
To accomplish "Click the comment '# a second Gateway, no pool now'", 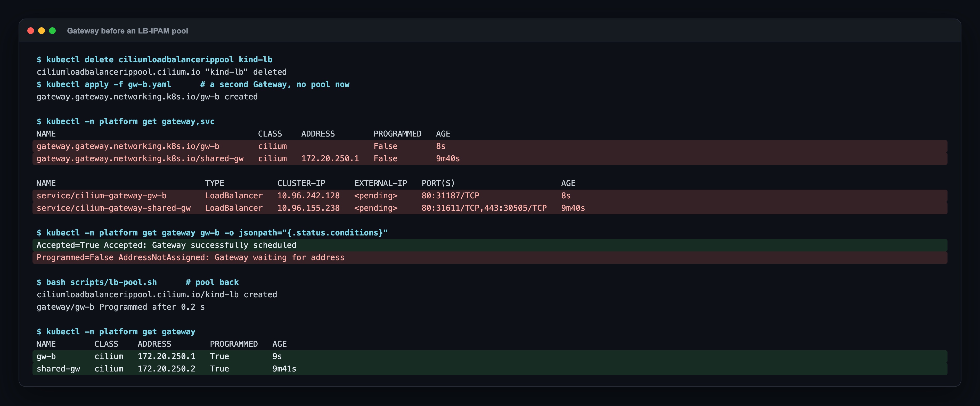I will coord(275,84).
